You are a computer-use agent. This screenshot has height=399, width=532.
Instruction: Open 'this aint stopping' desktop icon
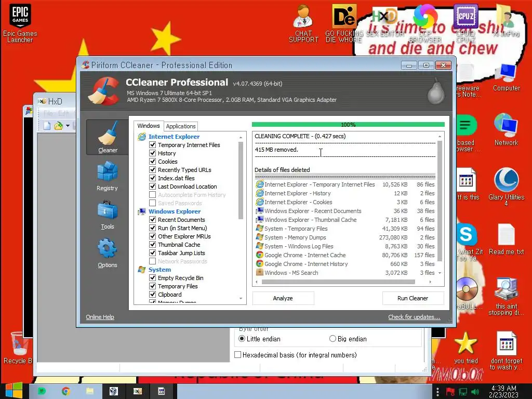pos(506,297)
